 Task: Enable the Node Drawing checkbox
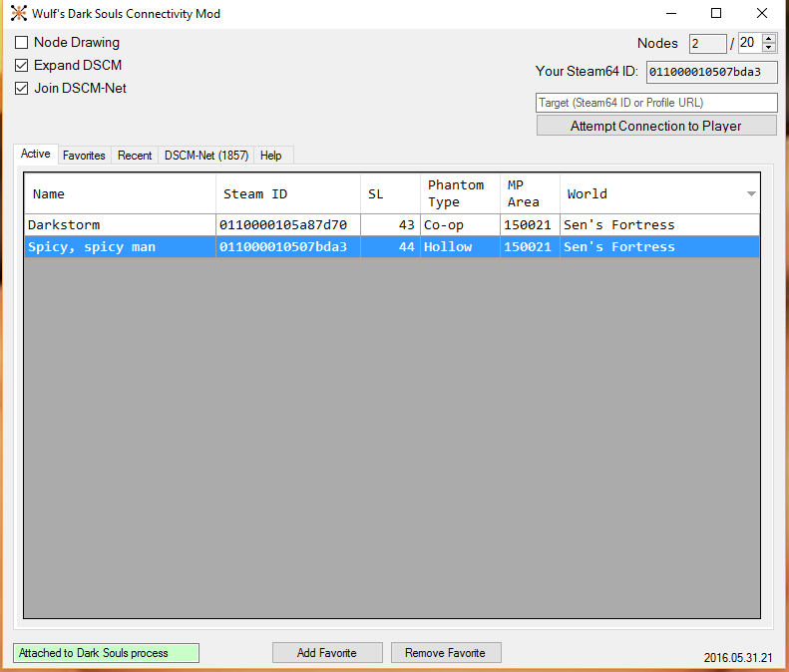pos(21,42)
